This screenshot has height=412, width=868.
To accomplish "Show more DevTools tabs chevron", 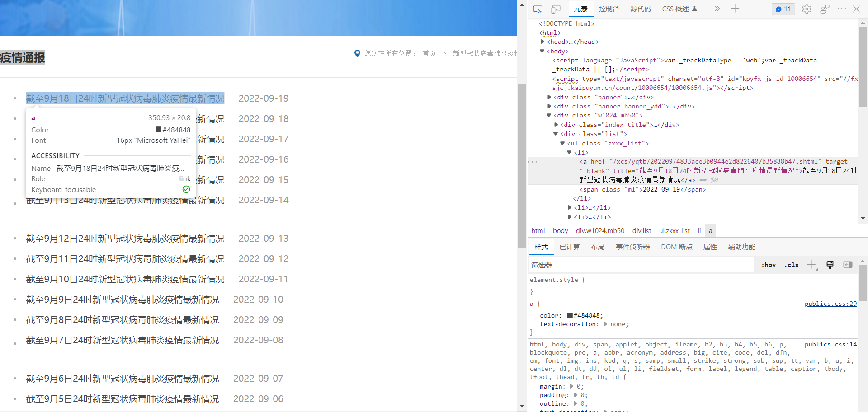I will (x=717, y=9).
